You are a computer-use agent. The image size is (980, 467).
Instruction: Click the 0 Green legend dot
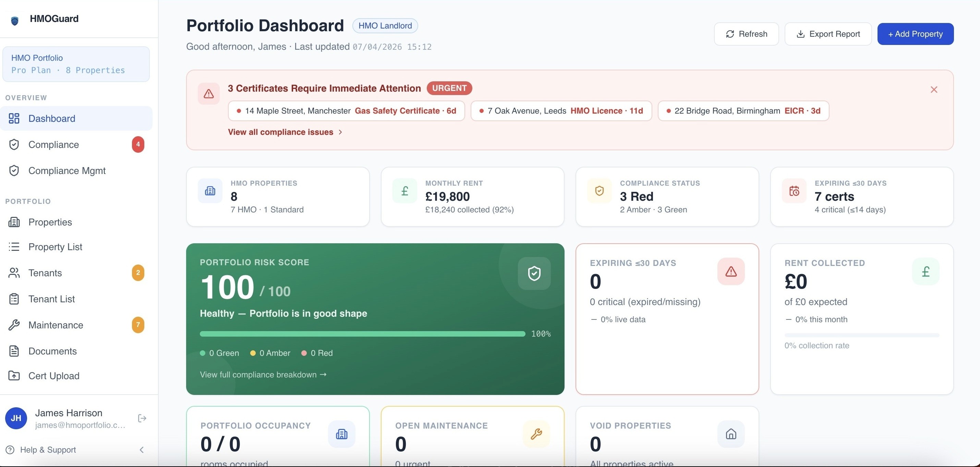(x=203, y=353)
